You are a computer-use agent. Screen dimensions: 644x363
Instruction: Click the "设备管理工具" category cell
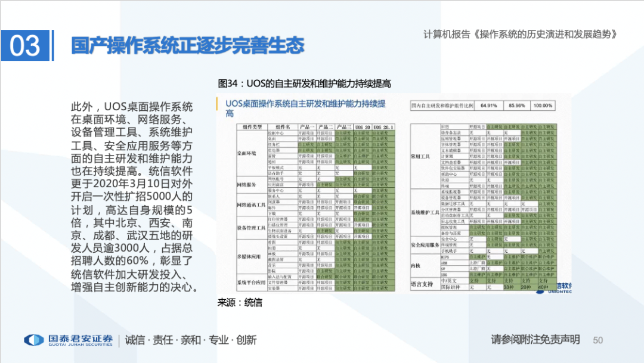coord(252,228)
